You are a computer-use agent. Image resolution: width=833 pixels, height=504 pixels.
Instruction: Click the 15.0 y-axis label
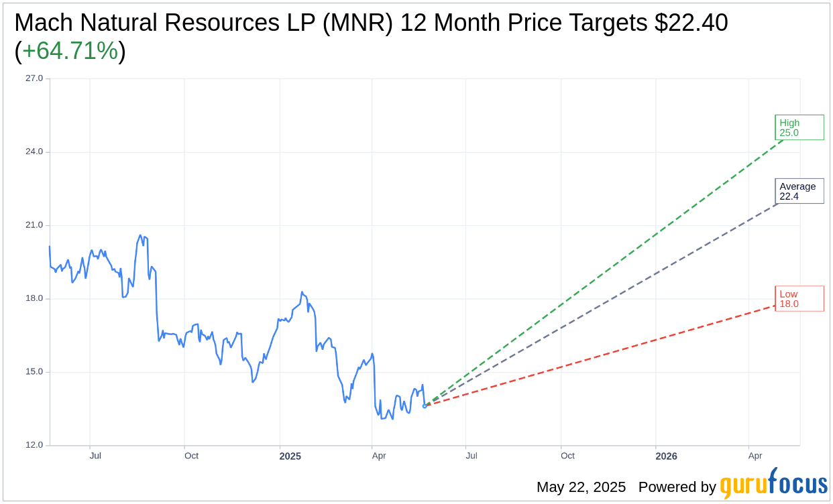point(34,372)
